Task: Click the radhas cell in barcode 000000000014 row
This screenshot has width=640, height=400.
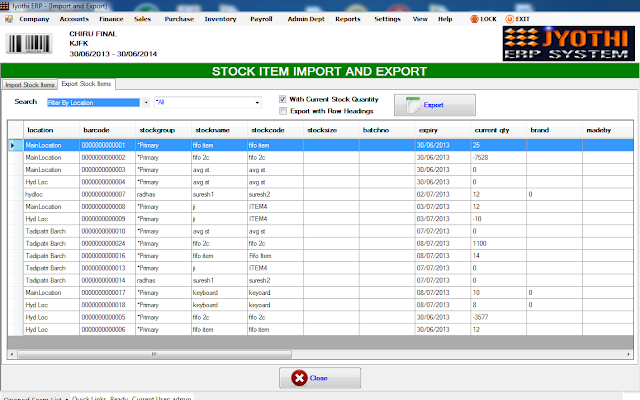Action: point(163,280)
